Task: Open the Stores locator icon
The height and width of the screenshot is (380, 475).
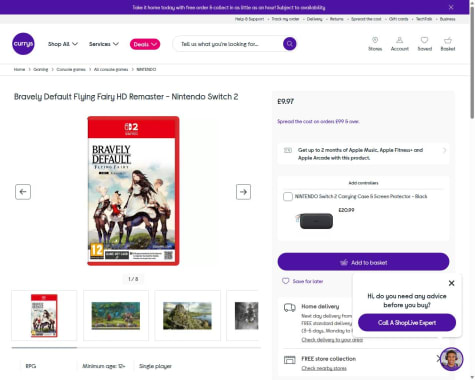Action: (x=375, y=44)
